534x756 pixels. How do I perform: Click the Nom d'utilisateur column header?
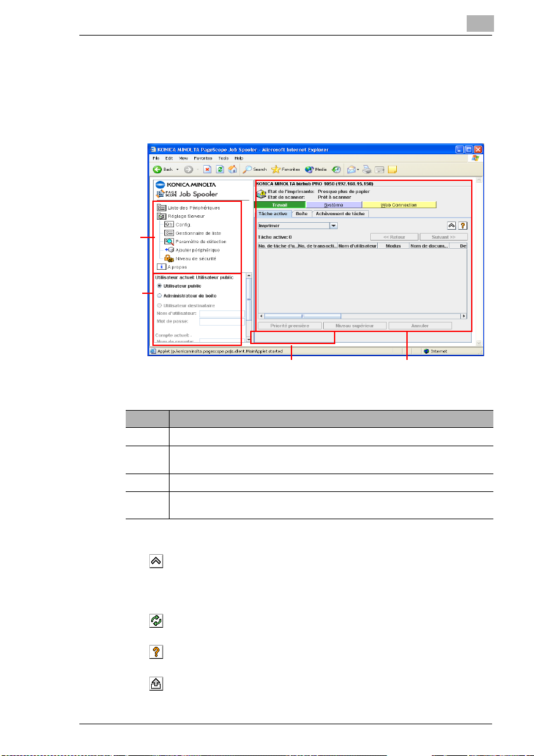click(357, 246)
